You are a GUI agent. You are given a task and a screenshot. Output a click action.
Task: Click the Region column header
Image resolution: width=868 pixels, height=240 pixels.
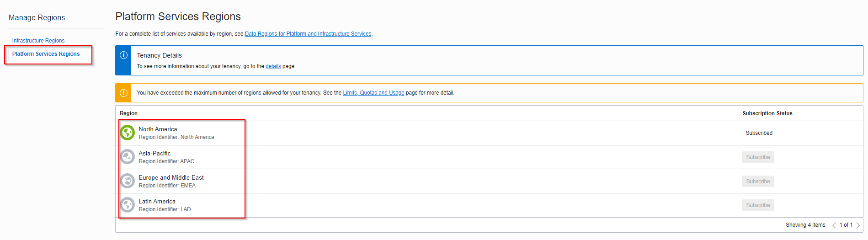(129, 113)
